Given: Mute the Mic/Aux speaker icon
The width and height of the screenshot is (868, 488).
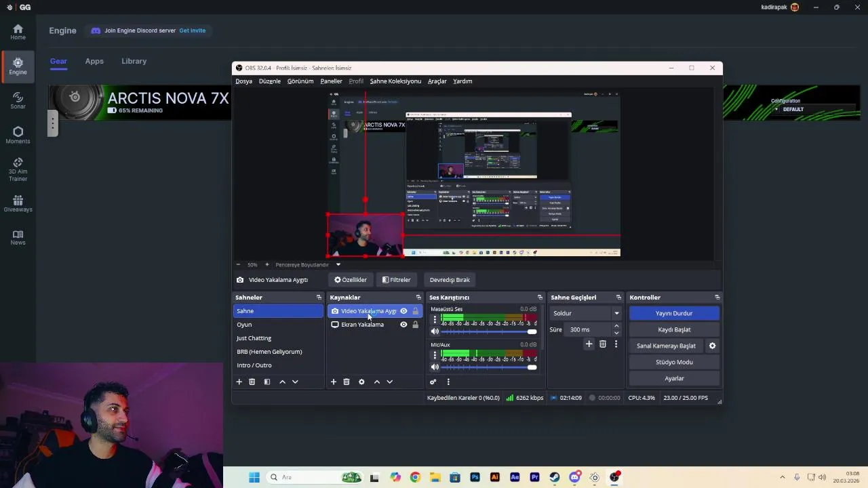Looking at the screenshot, I should tap(435, 367).
